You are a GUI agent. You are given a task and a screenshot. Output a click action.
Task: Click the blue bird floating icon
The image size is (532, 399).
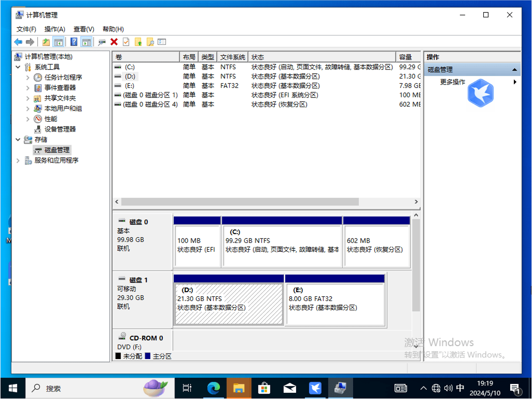(481, 93)
